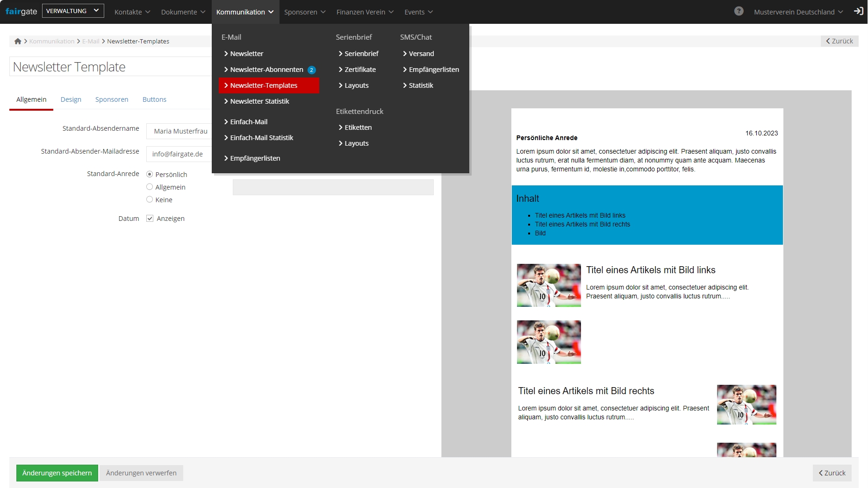Switch to the Buttons tab
This screenshot has width=868, height=488.
coord(154,99)
